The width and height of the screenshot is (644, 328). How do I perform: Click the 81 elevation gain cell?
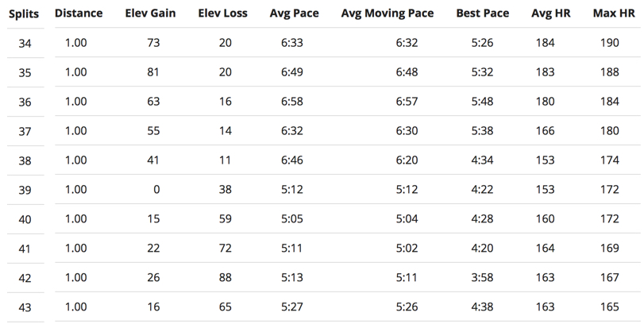(153, 72)
